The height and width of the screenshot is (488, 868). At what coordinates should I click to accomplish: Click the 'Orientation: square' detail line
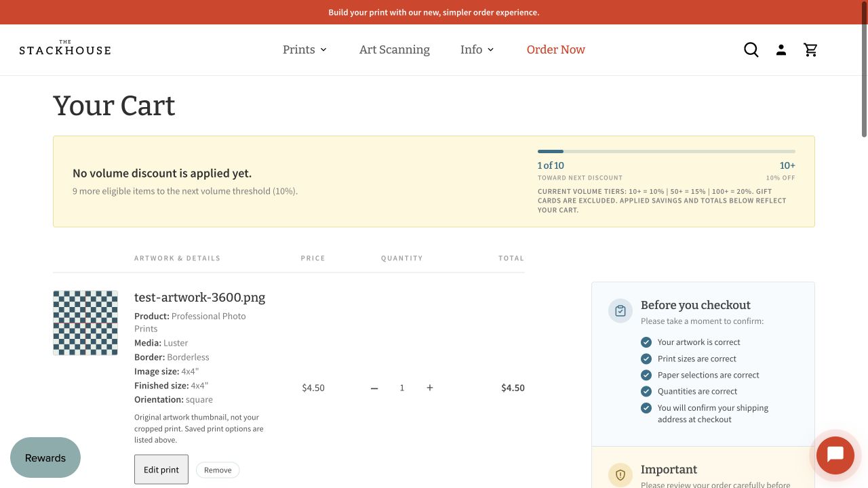click(x=174, y=400)
